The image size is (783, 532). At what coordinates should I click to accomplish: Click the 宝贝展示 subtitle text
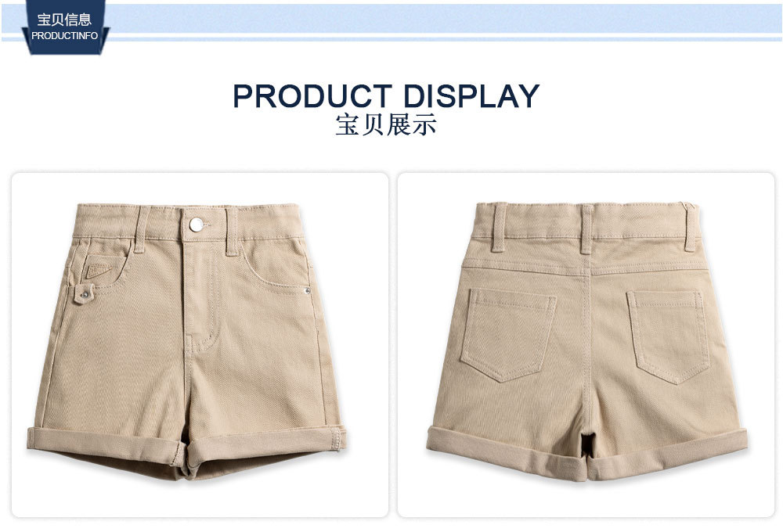tap(386, 124)
